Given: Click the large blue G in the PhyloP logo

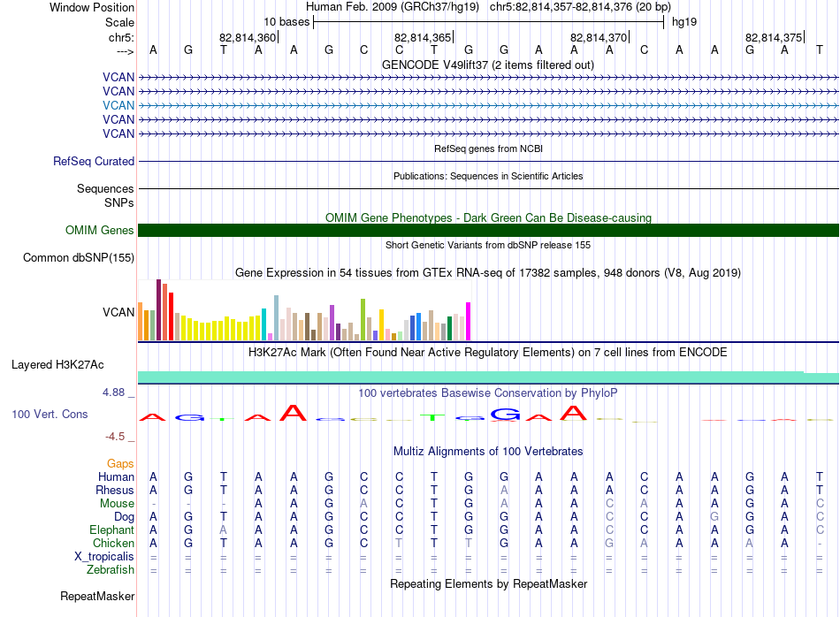Looking at the screenshot, I should tap(505, 414).
